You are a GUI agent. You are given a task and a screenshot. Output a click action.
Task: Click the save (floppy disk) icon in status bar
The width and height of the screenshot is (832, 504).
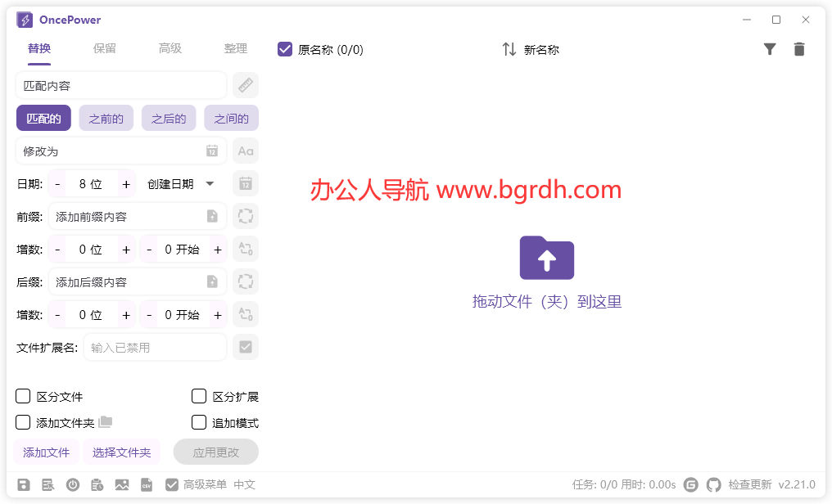(25, 484)
